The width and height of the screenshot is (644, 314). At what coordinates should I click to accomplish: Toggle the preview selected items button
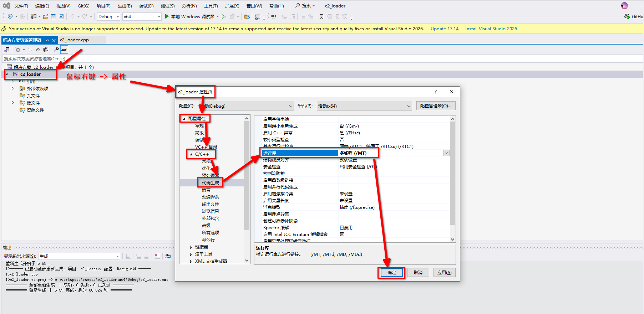tap(64, 50)
